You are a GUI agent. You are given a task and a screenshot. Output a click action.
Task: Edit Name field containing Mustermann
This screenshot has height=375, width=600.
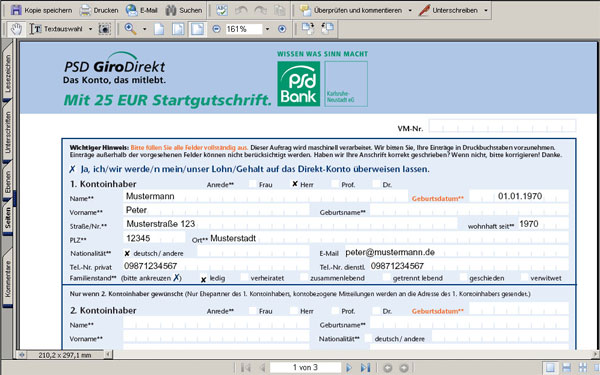[266, 196]
